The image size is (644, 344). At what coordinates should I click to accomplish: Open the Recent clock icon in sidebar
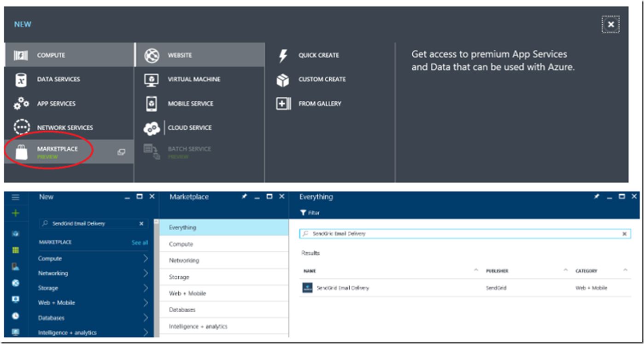pyautogui.click(x=16, y=316)
